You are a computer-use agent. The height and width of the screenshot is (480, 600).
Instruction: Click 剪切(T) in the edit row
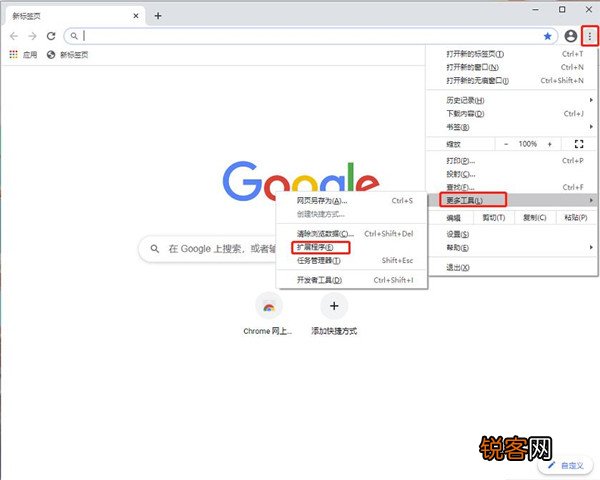click(494, 218)
